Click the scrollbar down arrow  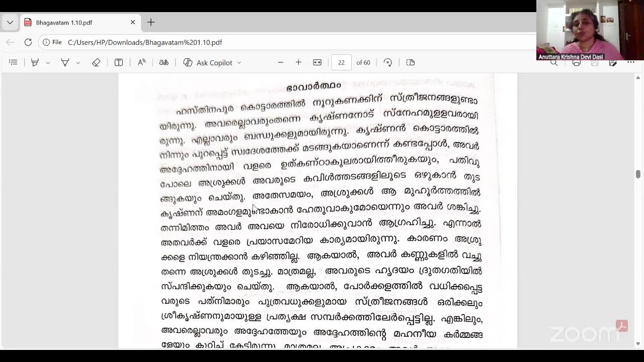[x=638, y=343]
